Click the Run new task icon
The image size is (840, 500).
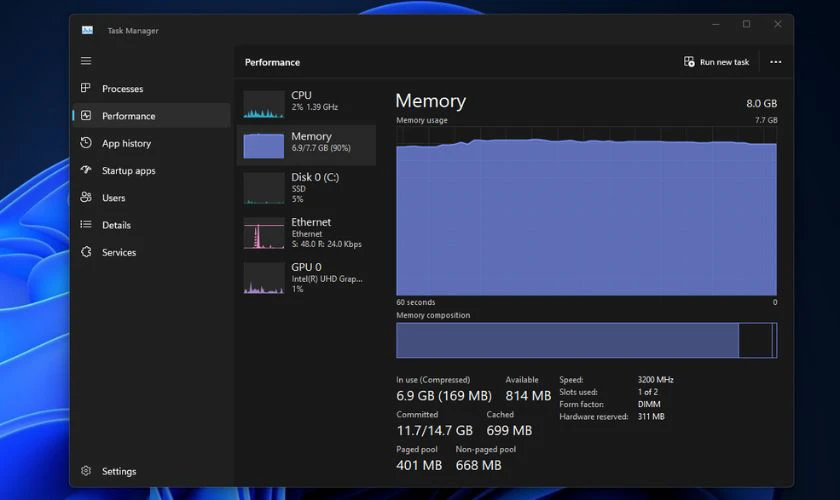689,62
